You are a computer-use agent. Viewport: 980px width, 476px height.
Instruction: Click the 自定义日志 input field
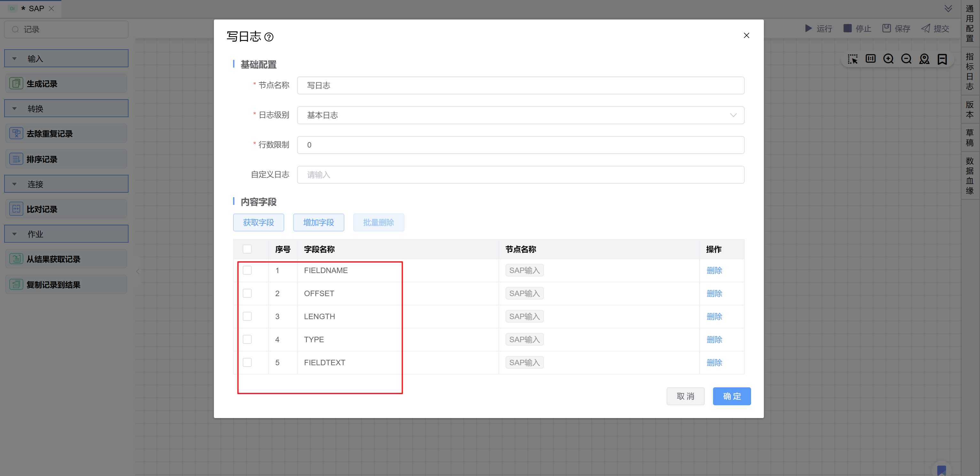tap(520, 175)
